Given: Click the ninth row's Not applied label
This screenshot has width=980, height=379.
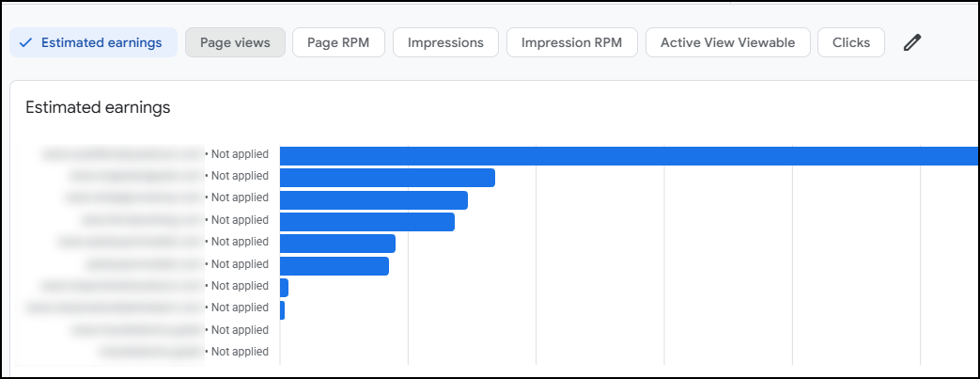Looking at the screenshot, I should [x=239, y=330].
